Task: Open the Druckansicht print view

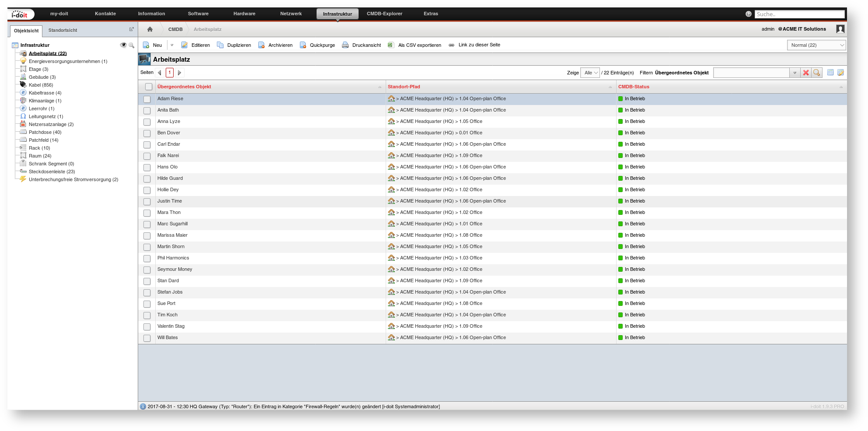Action: [x=362, y=45]
